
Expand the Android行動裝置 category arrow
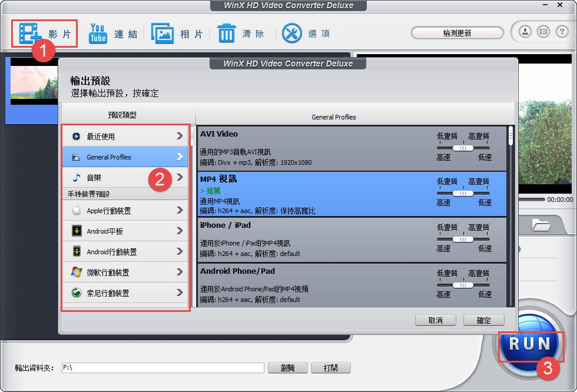(180, 251)
